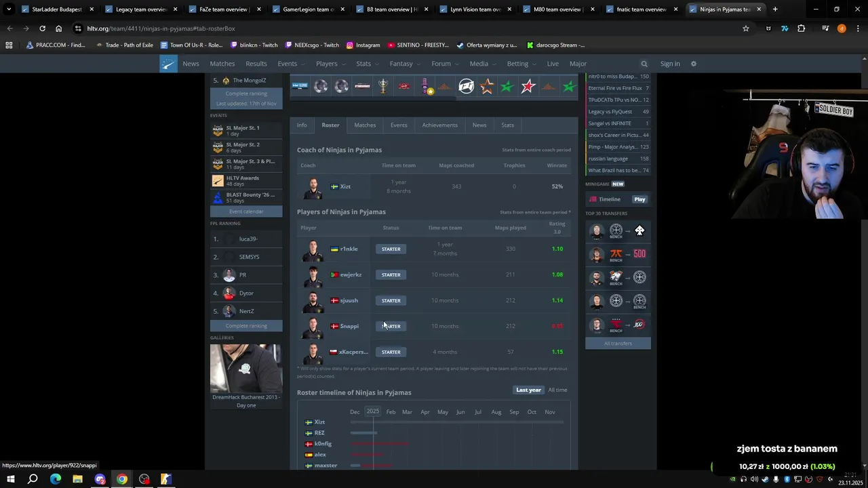Open the SL Major St. 1 event
The width and height of the screenshot is (868, 488).
click(x=246, y=131)
